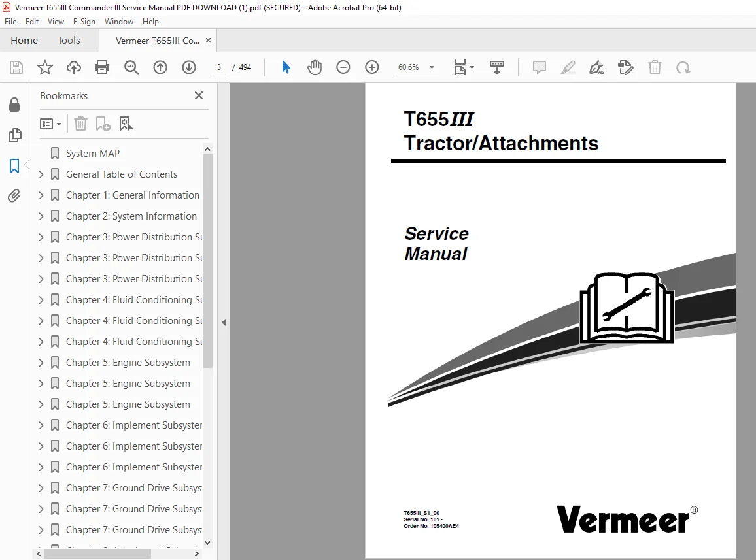Select the last Chapter 5: Engine Subsystem bookmark
The image size is (756, 560).
click(128, 404)
